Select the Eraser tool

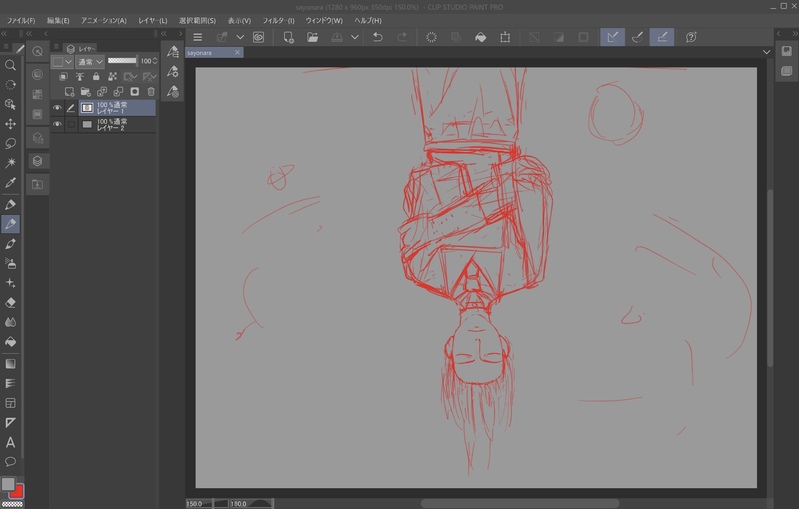click(11, 302)
